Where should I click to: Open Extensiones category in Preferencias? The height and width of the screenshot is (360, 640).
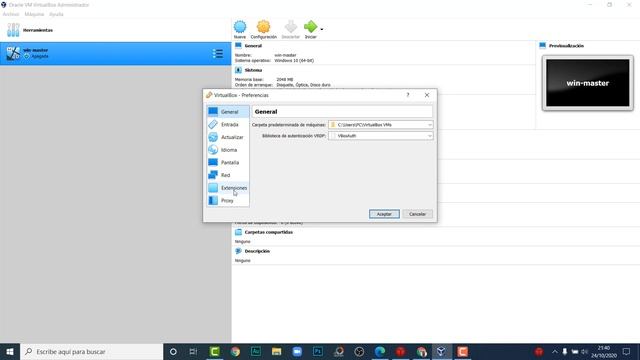(228, 188)
